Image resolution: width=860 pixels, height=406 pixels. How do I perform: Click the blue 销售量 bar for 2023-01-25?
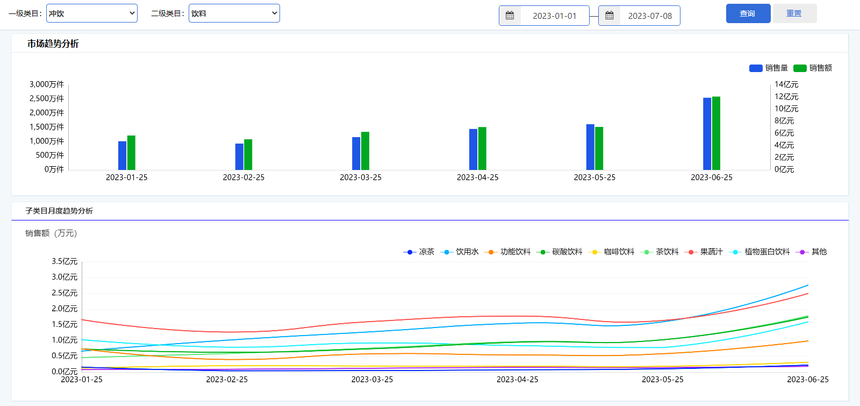click(122, 155)
